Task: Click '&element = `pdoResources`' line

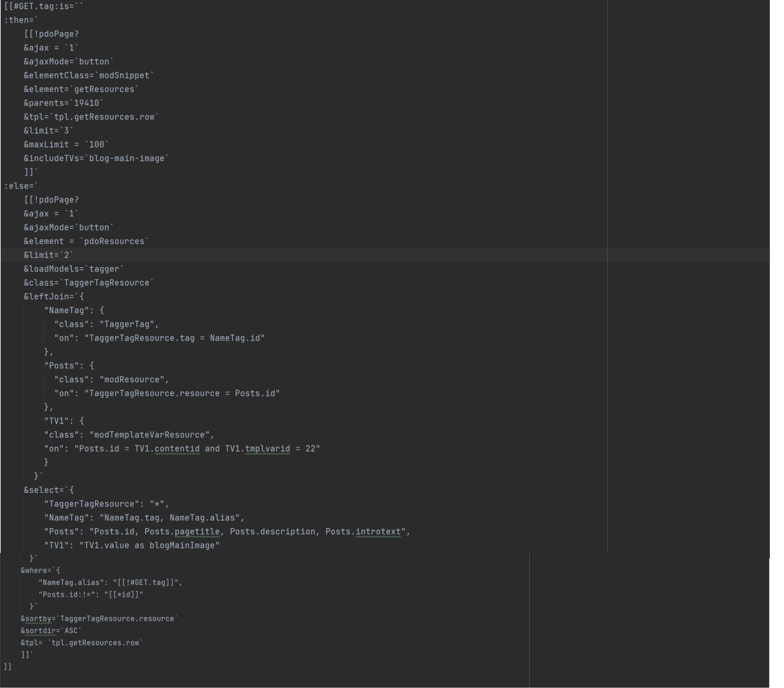Action: point(86,241)
